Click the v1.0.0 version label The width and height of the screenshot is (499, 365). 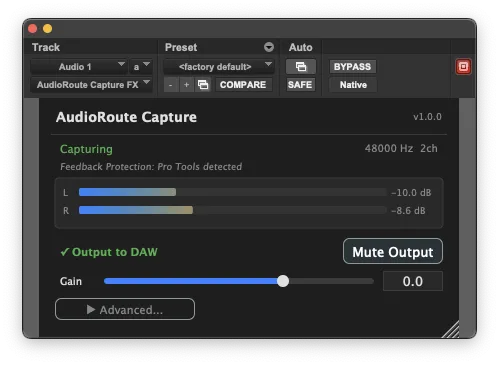(x=427, y=117)
